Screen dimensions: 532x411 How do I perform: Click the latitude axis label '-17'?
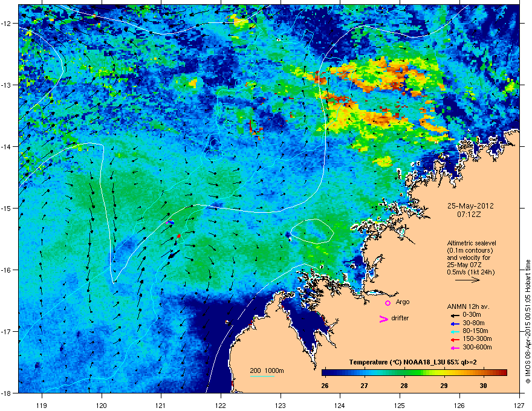point(6,331)
